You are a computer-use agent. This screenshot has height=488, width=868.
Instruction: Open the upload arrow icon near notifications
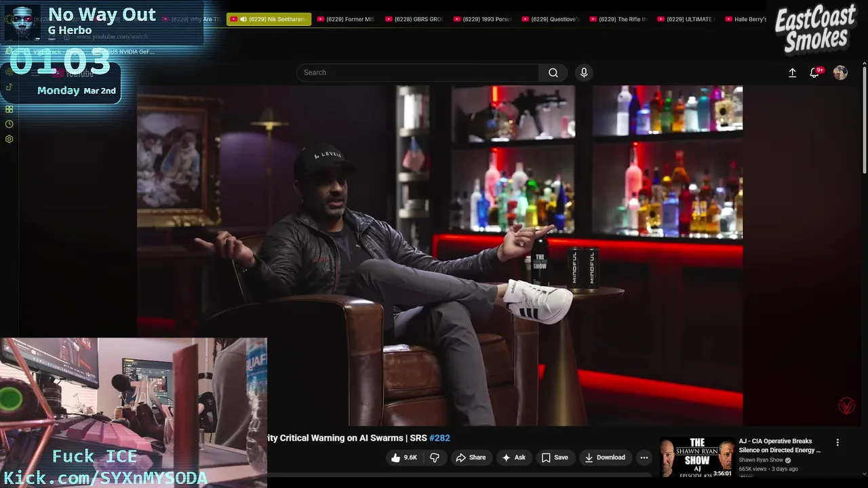click(792, 73)
